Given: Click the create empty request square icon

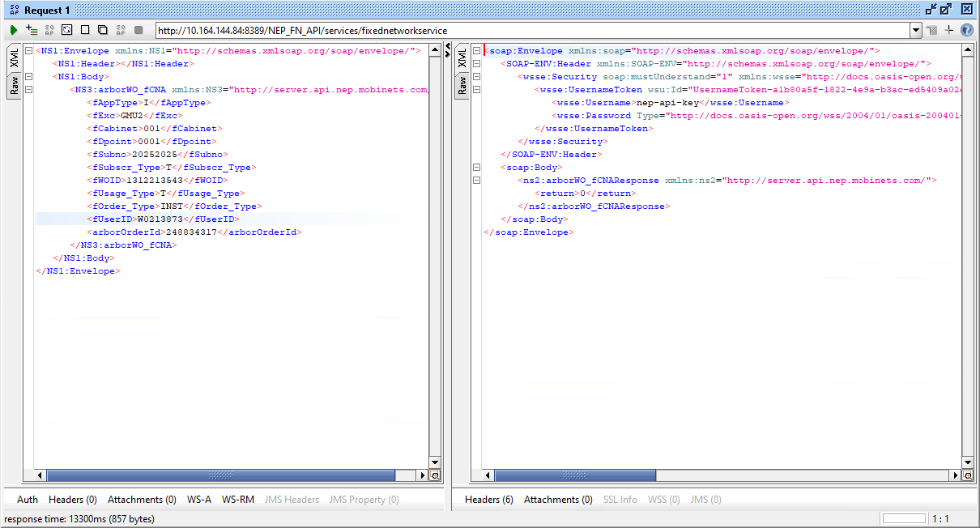Looking at the screenshot, I should [85, 30].
